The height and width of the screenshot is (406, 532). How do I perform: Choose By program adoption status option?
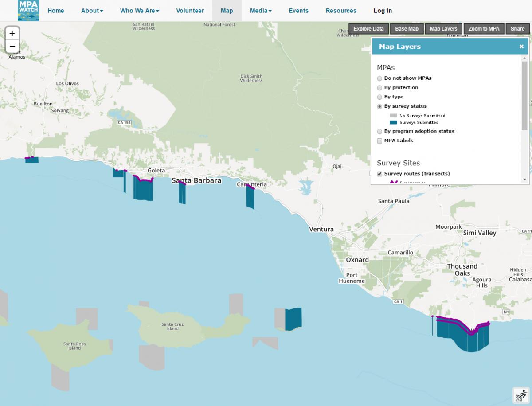click(379, 131)
